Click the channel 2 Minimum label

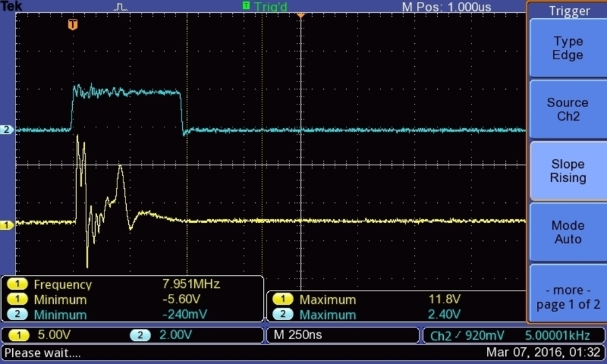[x=61, y=315]
